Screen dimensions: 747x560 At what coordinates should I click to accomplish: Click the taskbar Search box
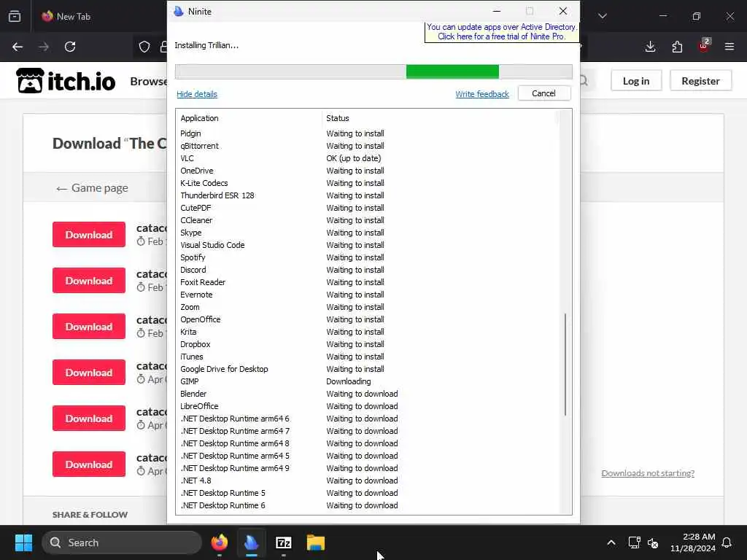[122, 542]
